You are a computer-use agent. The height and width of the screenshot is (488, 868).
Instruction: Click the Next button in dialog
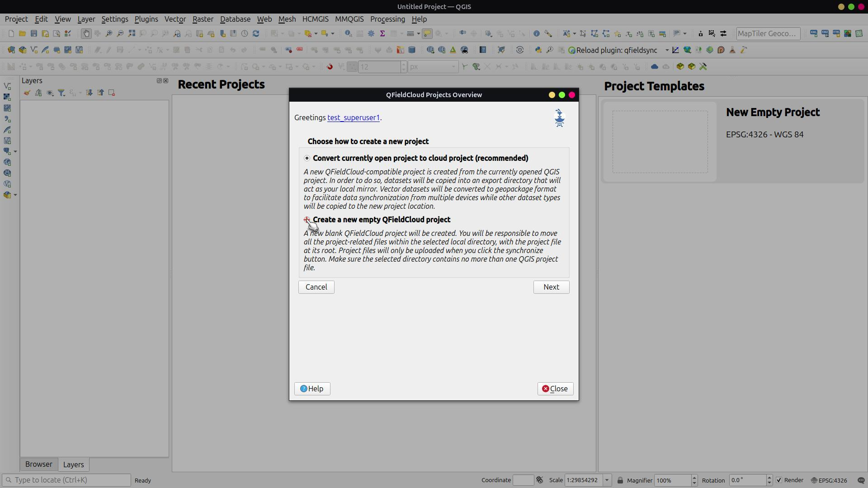[x=551, y=287]
